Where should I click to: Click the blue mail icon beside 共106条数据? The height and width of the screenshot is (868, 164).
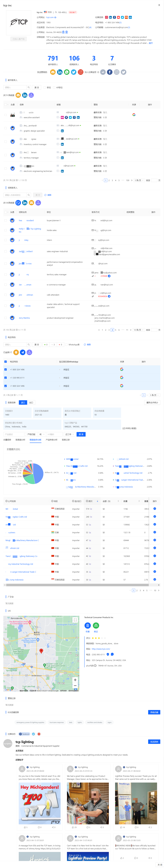pos(18,203)
